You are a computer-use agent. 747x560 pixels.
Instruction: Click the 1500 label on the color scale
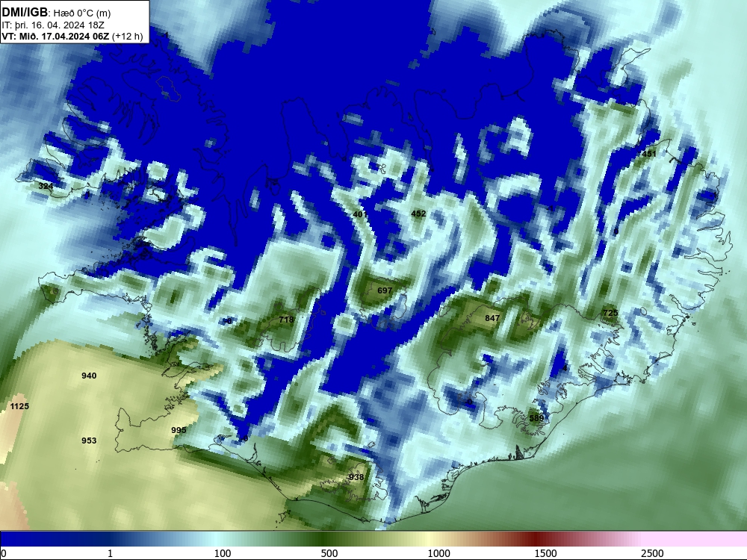pyautogui.click(x=545, y=553)
